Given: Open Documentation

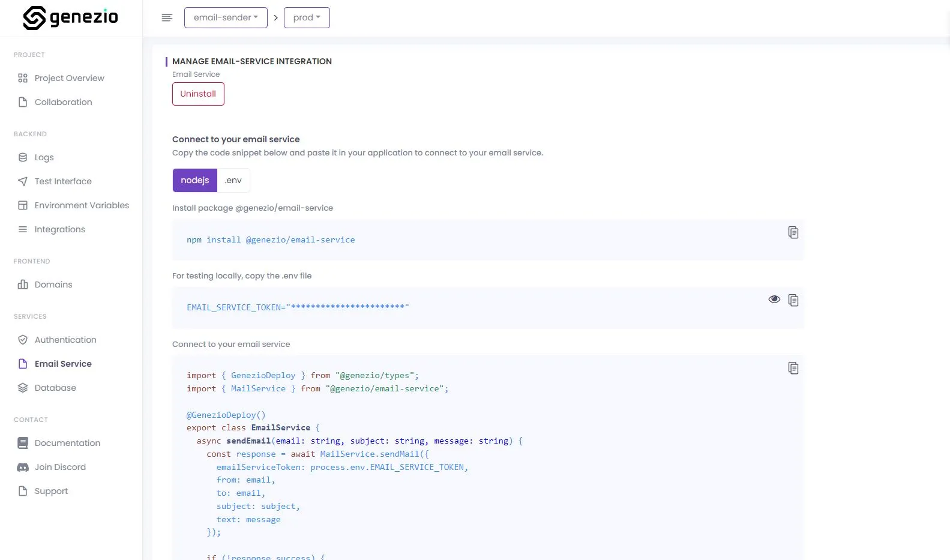Looking at the screenshot, I should point(67,443).
